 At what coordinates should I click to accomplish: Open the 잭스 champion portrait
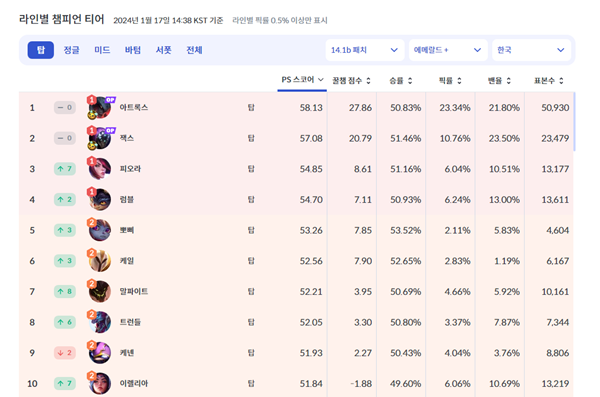pyautogui.click(x=100, y=138)
